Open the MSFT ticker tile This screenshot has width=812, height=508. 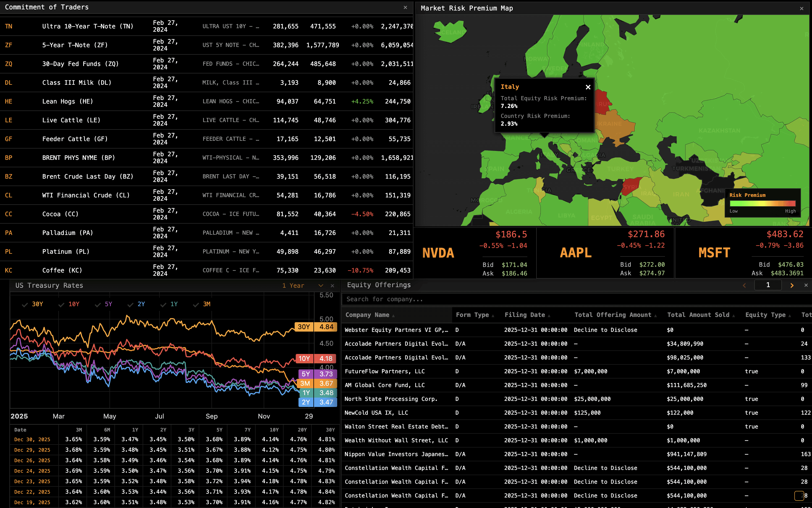tap(714, 253)
